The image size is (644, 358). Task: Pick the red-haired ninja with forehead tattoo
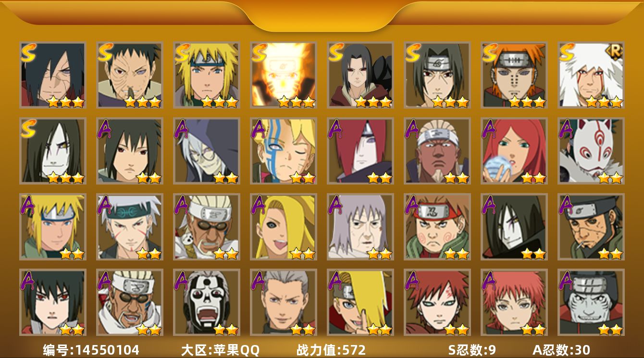click(x=437, y=302)
